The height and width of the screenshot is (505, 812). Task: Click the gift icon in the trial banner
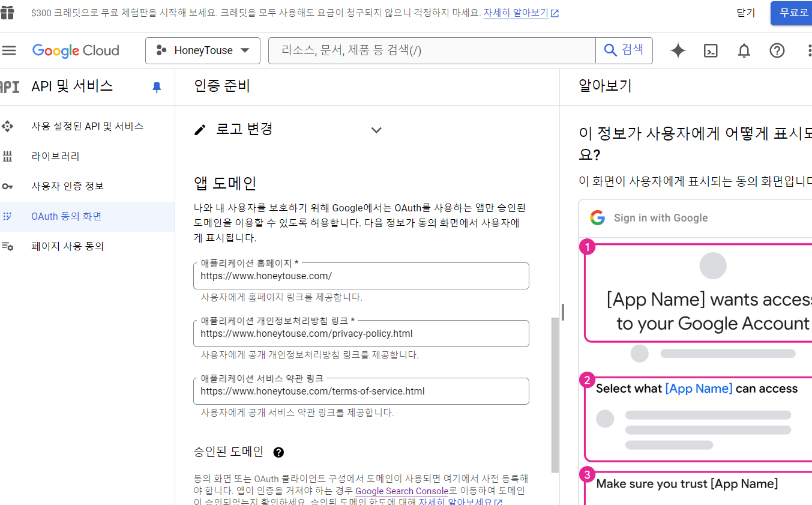tap(7, 13)
